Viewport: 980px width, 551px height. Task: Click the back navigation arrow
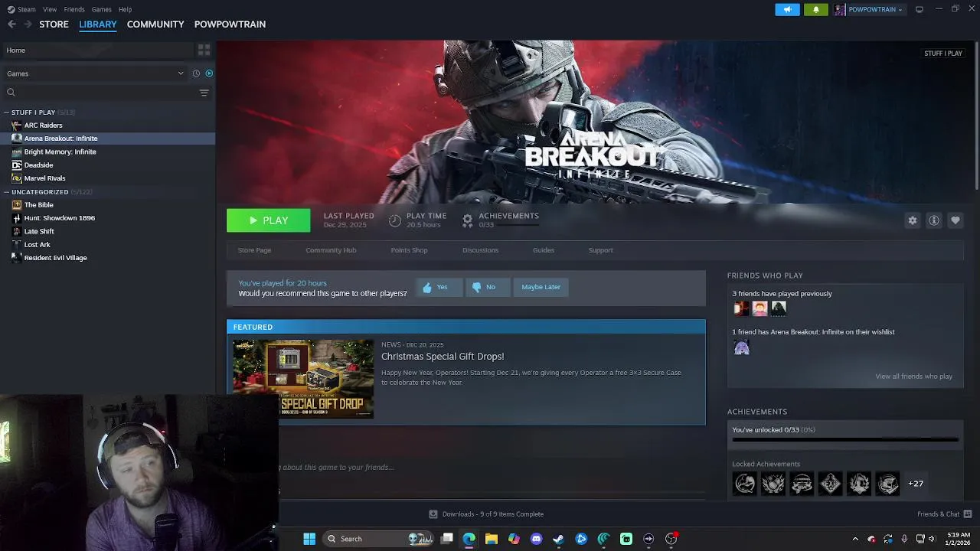[x=11, y=24]
